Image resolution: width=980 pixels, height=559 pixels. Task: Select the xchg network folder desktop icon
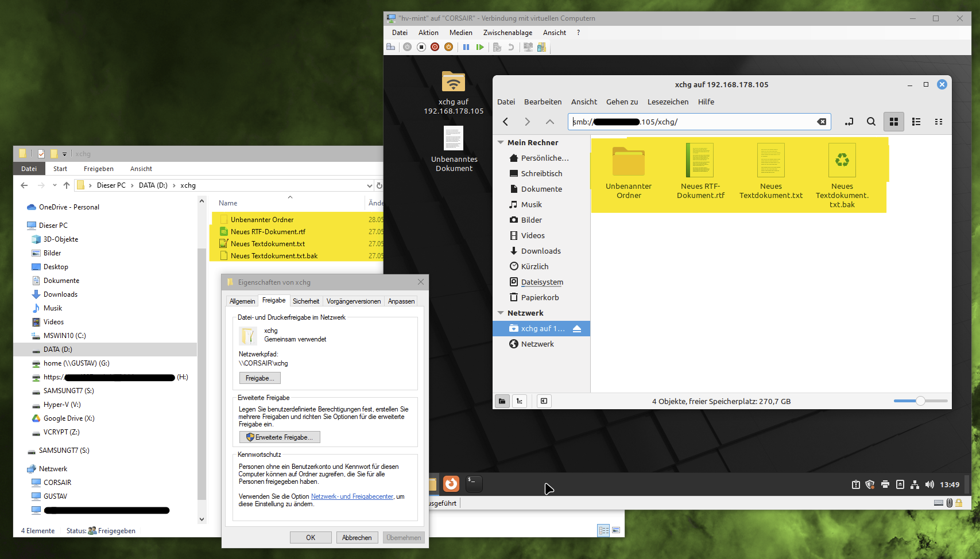tap(454, 92)
